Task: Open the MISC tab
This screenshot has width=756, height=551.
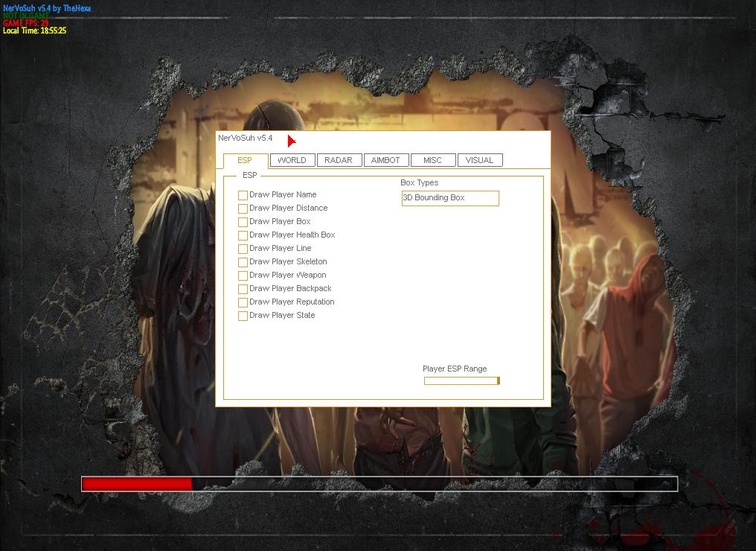Action: pos(433,160)
